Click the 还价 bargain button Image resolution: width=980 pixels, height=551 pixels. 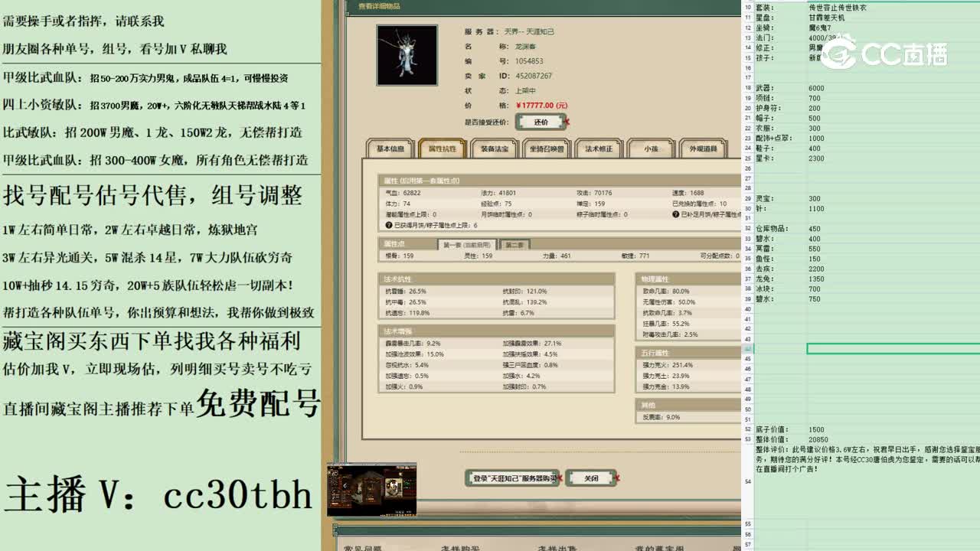click(x=541, y=122)
